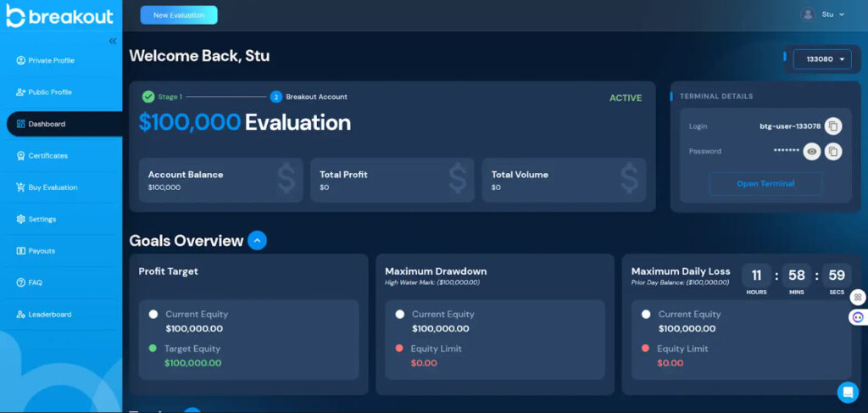Click Target Equity $100,000.00 green value
This screenshot has height=413, width=868.
[192, 363]
